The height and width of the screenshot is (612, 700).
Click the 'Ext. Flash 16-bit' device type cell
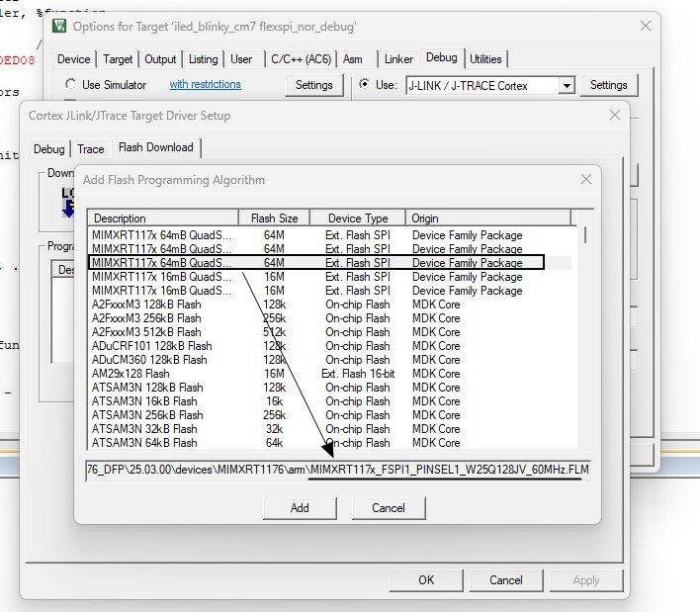pyautogui.click(x=358, y=374)
